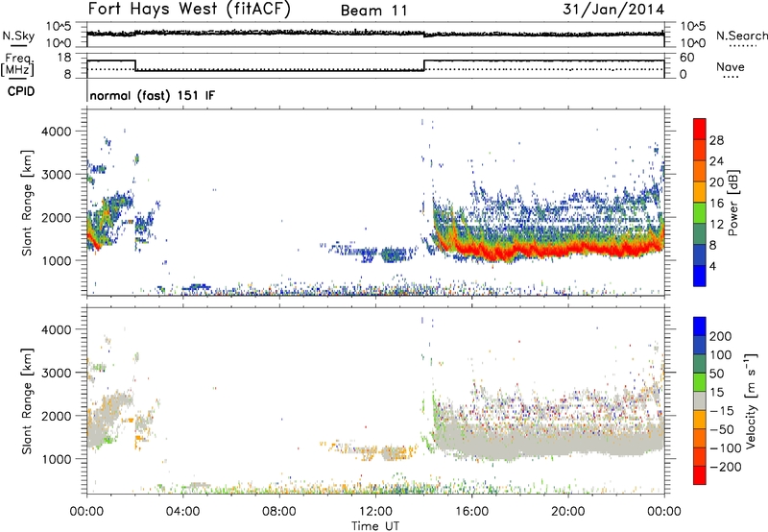The image size is (768, 532).
Task: Click the red bottom segment of Velocity color bar
Action: click(x=700, y=475)
